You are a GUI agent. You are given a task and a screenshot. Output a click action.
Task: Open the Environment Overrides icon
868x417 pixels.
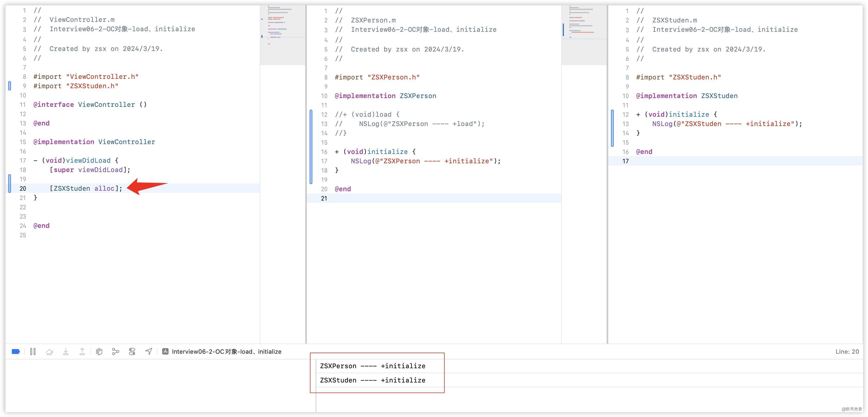[x=132, y=352]
